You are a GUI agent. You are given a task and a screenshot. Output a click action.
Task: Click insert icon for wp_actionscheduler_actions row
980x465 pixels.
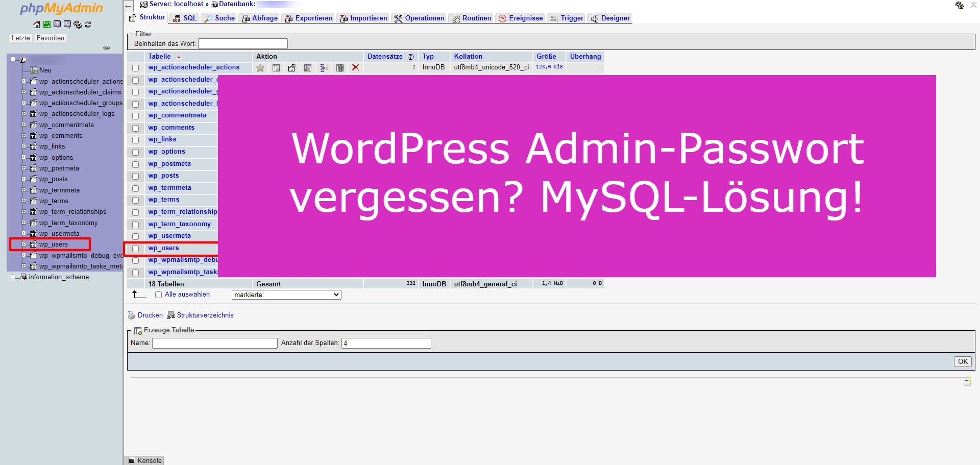[x=324, y=68]
